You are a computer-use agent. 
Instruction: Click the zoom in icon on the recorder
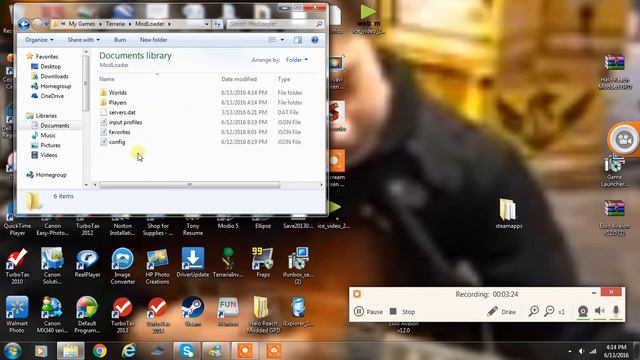[x=533, y=311]
